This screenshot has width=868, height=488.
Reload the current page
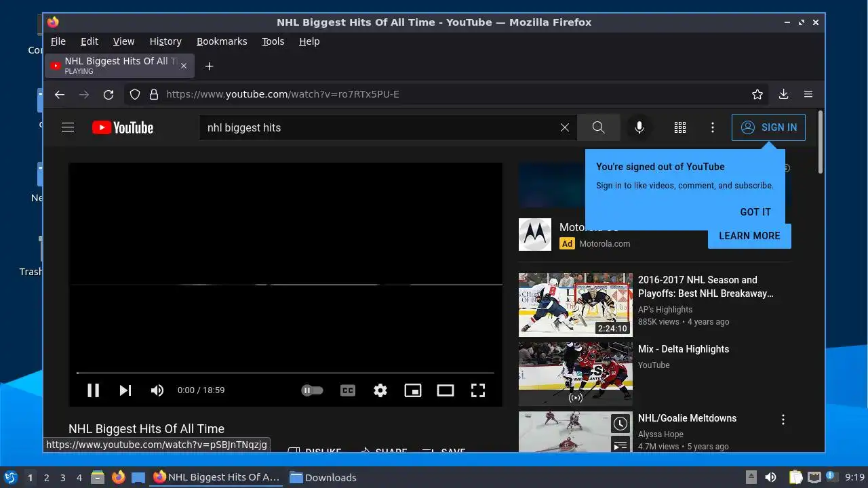click(x=108, y=94)
